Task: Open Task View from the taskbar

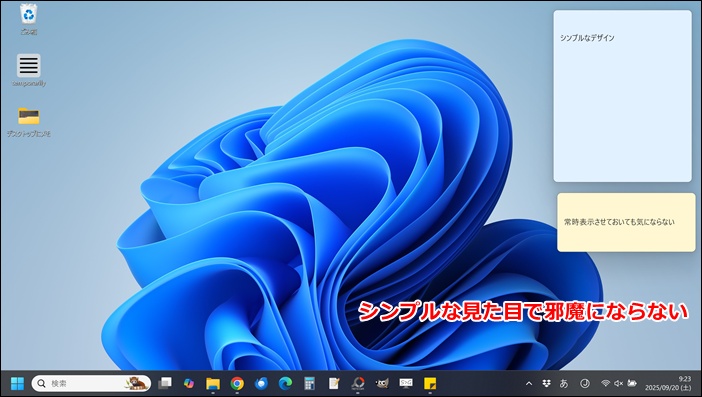Action: pos(165,383)
